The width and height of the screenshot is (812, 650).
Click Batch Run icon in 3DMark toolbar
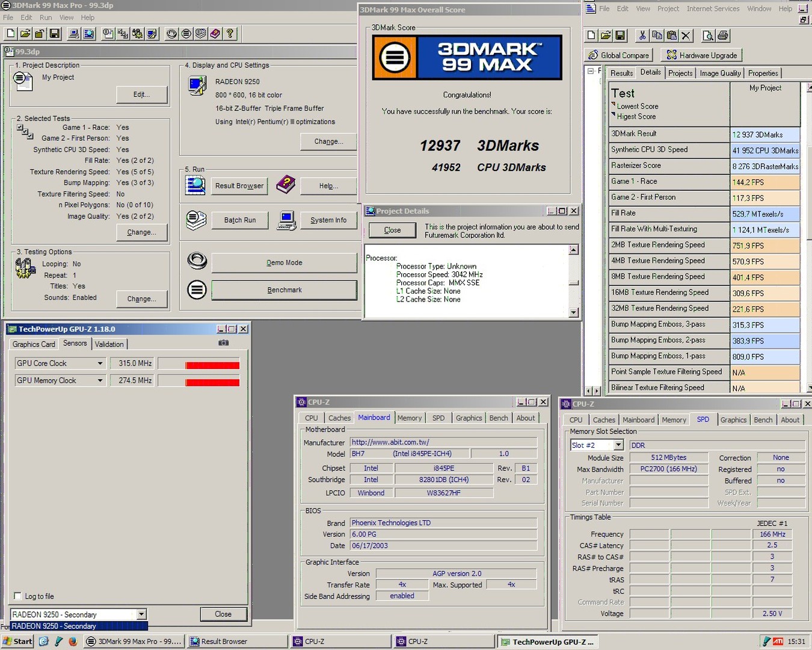(x=201, y=34)
